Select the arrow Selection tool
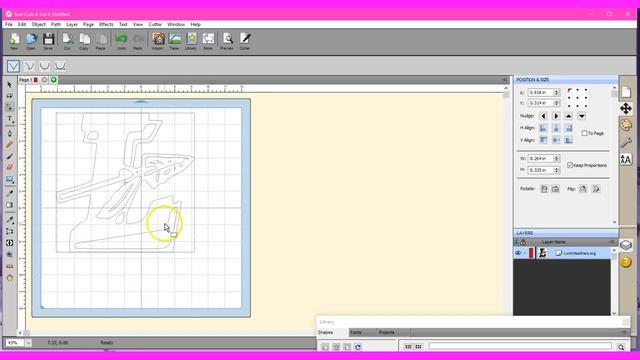640x360 pixels. click(9, 84)
